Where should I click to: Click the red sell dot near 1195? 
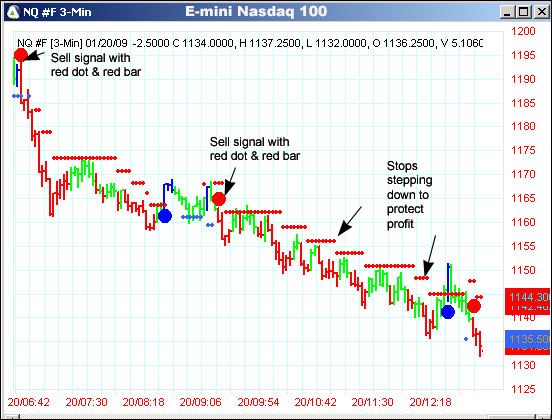[x=21, y=55]
